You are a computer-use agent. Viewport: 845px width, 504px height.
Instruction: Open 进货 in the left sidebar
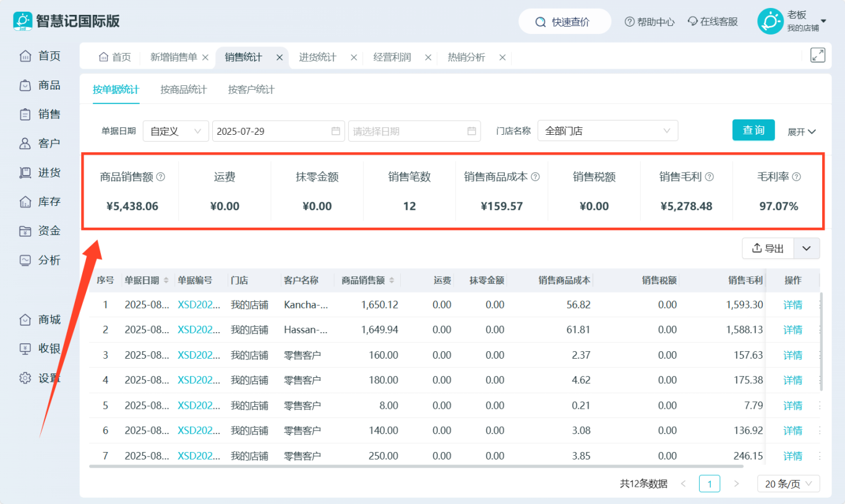40,173
